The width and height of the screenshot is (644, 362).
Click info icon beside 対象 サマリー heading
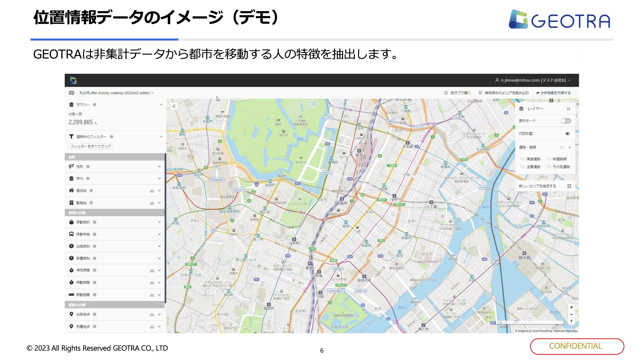tap(95, 105)
